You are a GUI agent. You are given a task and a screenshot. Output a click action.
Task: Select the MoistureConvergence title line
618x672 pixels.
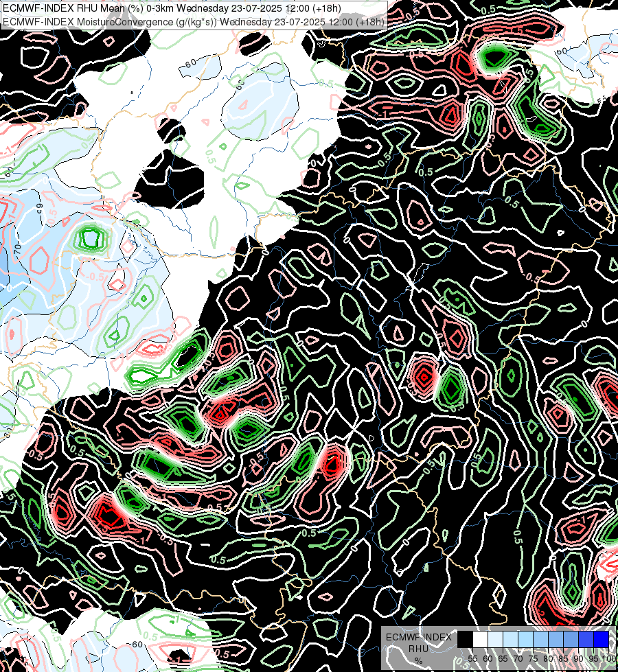point(193,21)
